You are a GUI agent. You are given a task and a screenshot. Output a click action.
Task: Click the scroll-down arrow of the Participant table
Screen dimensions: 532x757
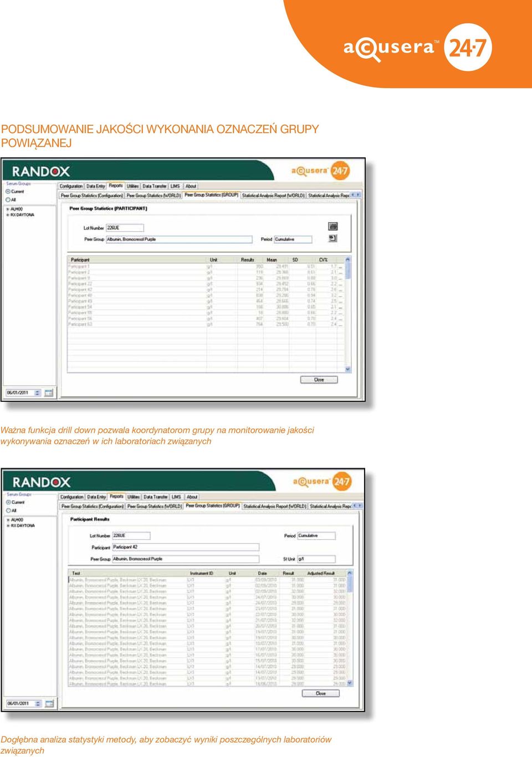348,369
